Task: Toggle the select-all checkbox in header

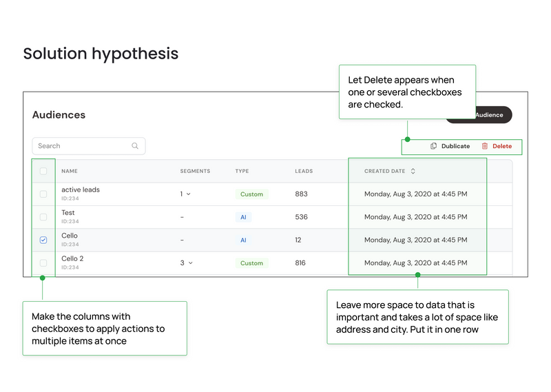Action: click(43, 172)
